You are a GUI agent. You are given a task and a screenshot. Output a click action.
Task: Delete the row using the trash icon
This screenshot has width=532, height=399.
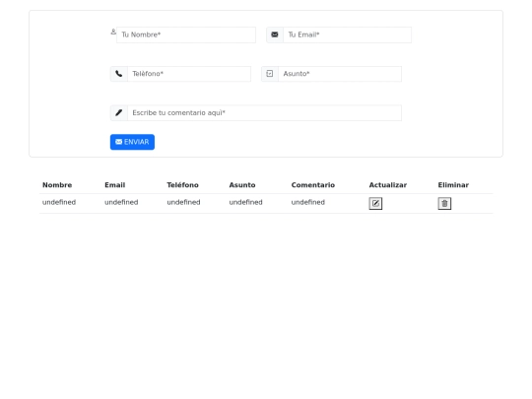[444, 203]
